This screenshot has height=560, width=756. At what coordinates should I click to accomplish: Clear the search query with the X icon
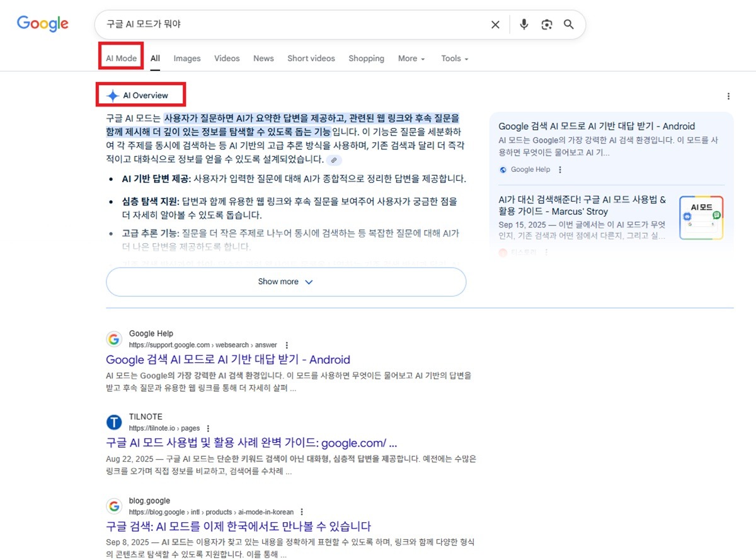click(495, 24)
